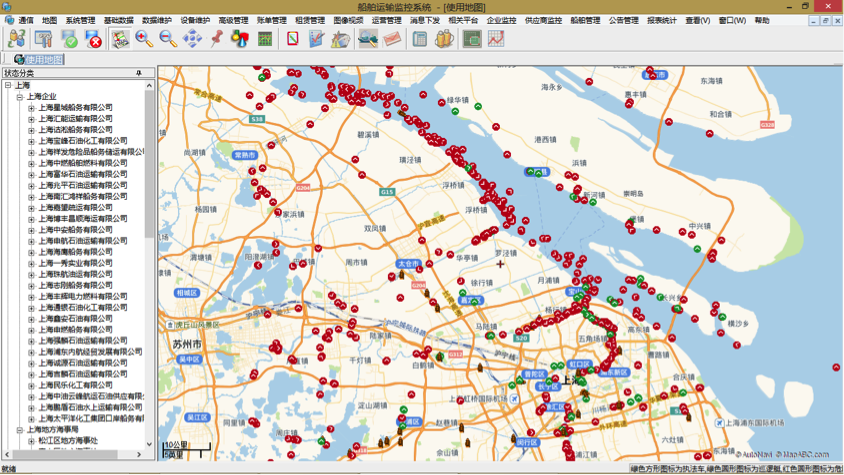Select the zoom out magnifier tool
The width and height of the screenshot is (844, 475).
[x=168, y=39]
